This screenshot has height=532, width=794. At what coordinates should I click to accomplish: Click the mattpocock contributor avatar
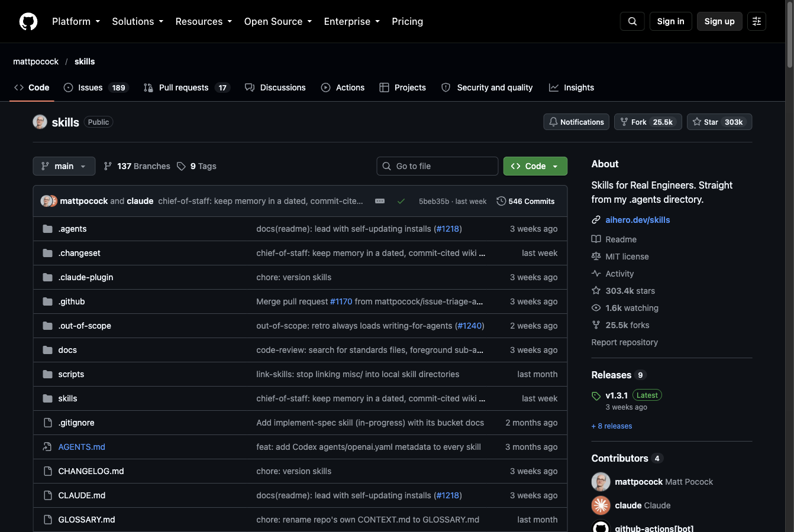[601, 482]
